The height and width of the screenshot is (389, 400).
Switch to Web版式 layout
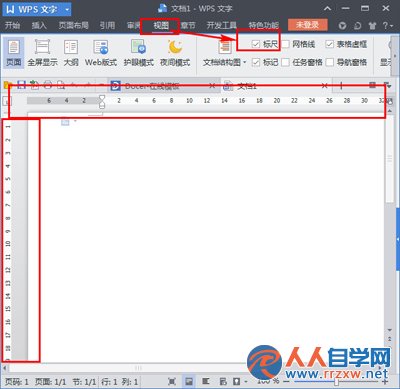(101, 53)
